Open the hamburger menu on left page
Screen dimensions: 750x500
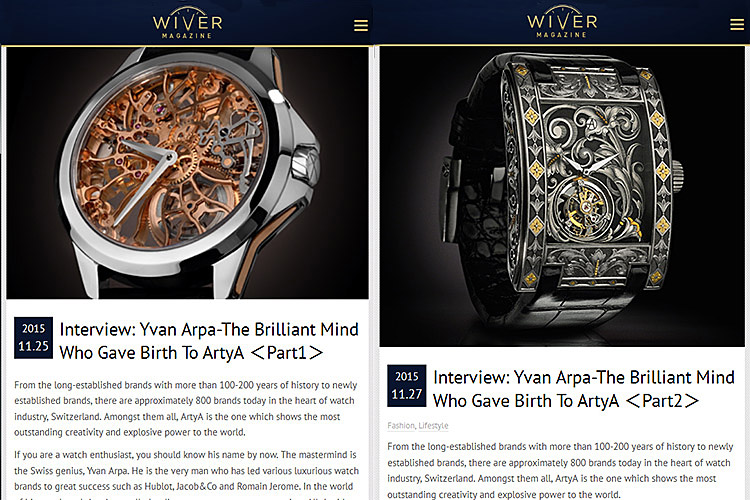[361, 25]
